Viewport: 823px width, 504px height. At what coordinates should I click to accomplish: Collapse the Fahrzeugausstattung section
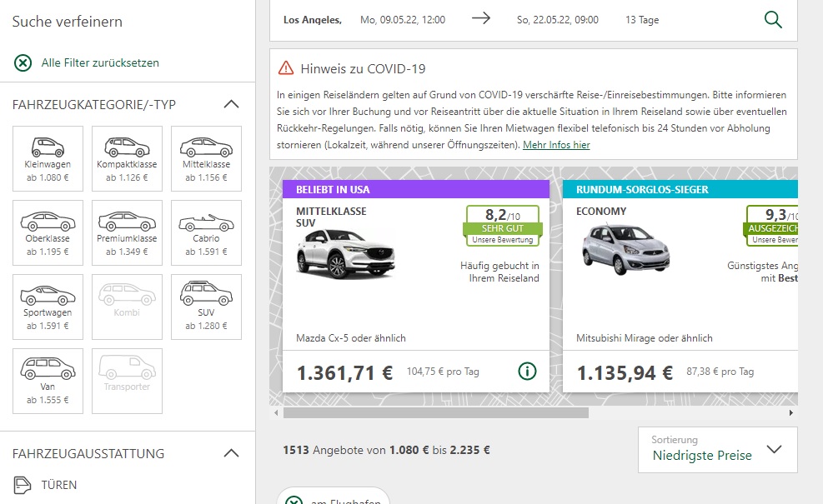232,454
